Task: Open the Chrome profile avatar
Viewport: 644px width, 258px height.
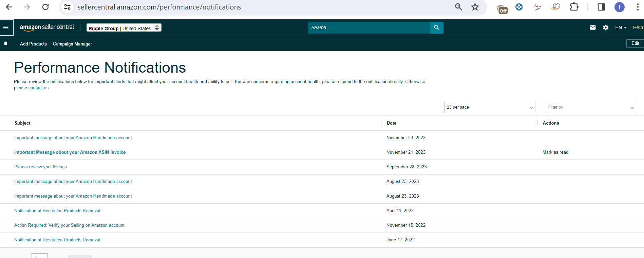Action: pos(620,7)
